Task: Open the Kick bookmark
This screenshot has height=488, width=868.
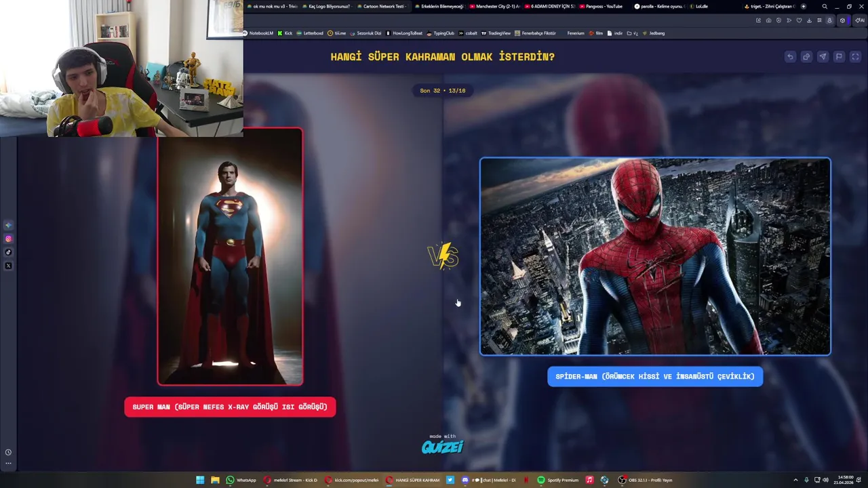Action: [x=285, y=33]
